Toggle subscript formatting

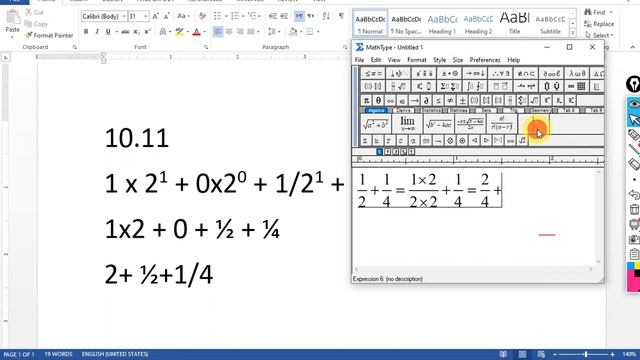[x=136, y=31]
